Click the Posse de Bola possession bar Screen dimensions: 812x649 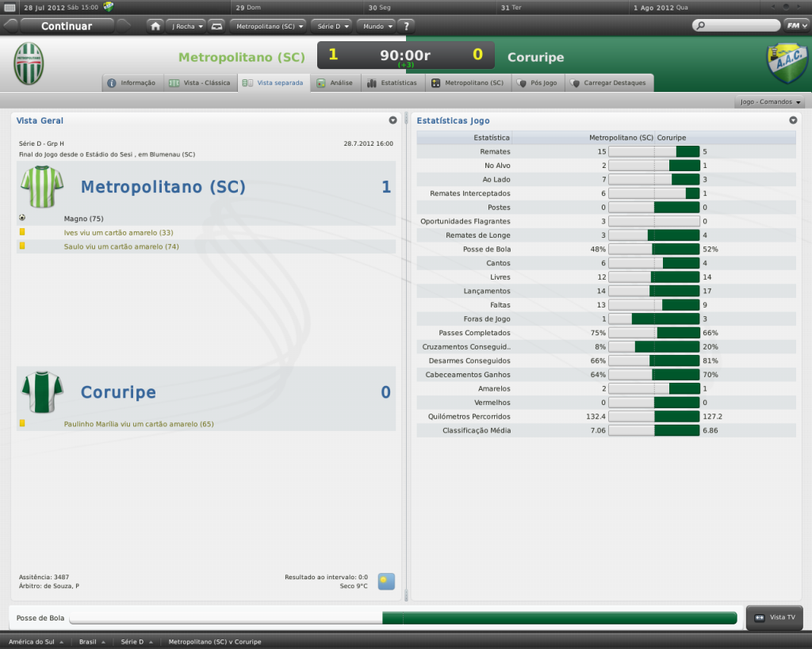point(403,618)
